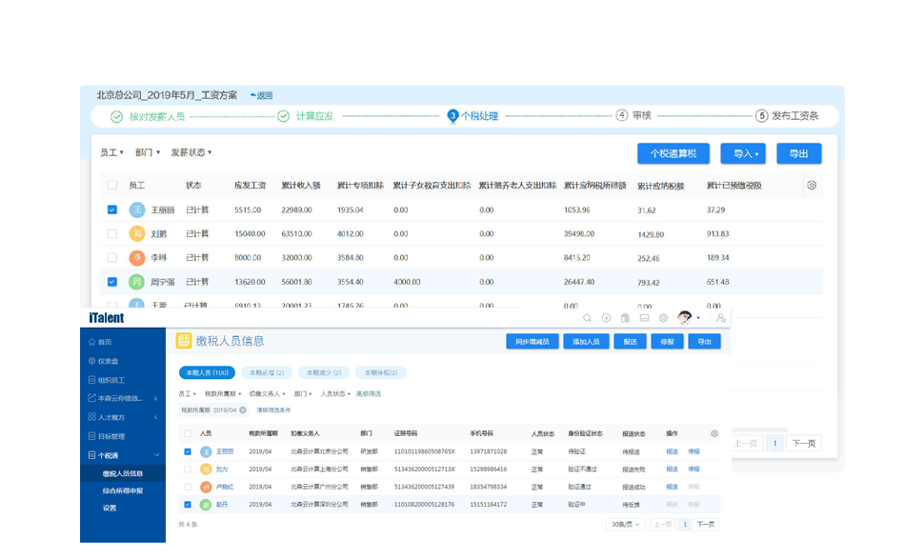Click the 计算应发 step checkmark icon

[x=284, y=116]
